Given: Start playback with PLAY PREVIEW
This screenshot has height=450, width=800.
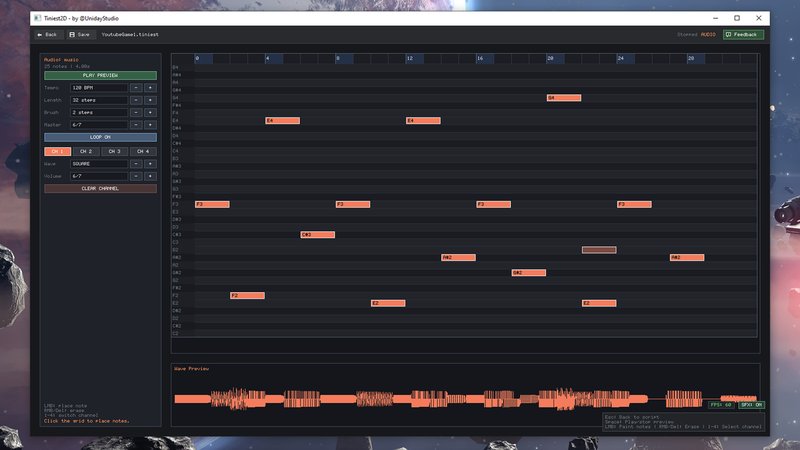Looking at the screenshot, I should point(100,76).
